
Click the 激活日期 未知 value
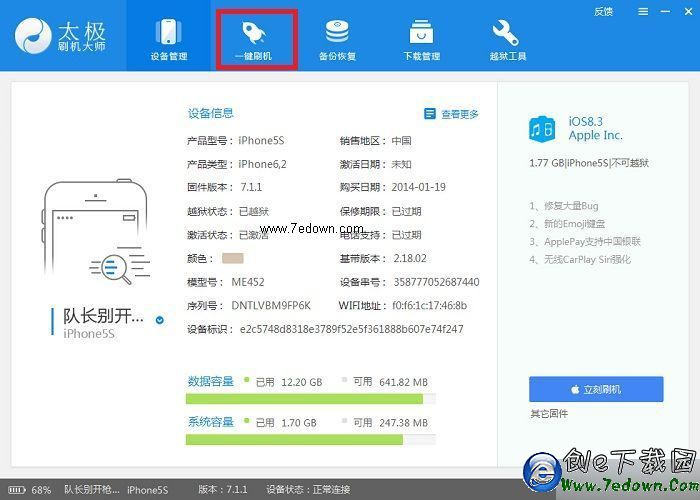[401, 164]
